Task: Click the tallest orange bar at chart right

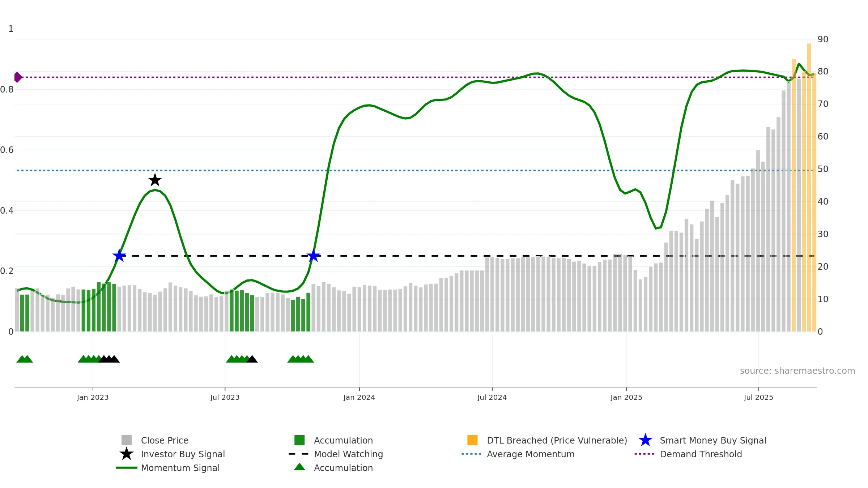Action: (x=809, y=187)
